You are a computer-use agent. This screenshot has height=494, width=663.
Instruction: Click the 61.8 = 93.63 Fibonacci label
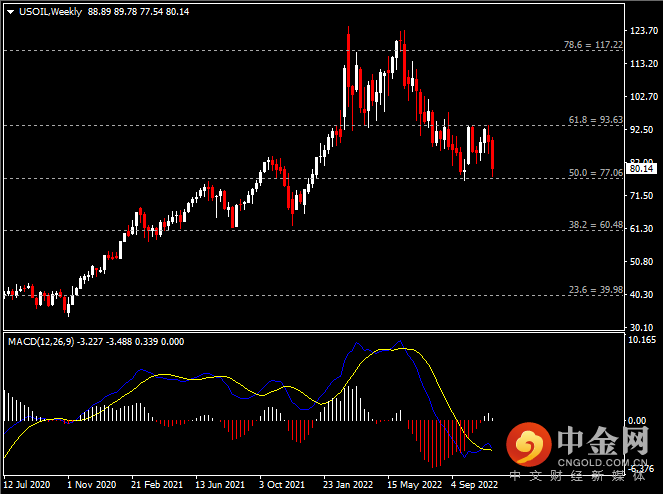tap(595, 120)
